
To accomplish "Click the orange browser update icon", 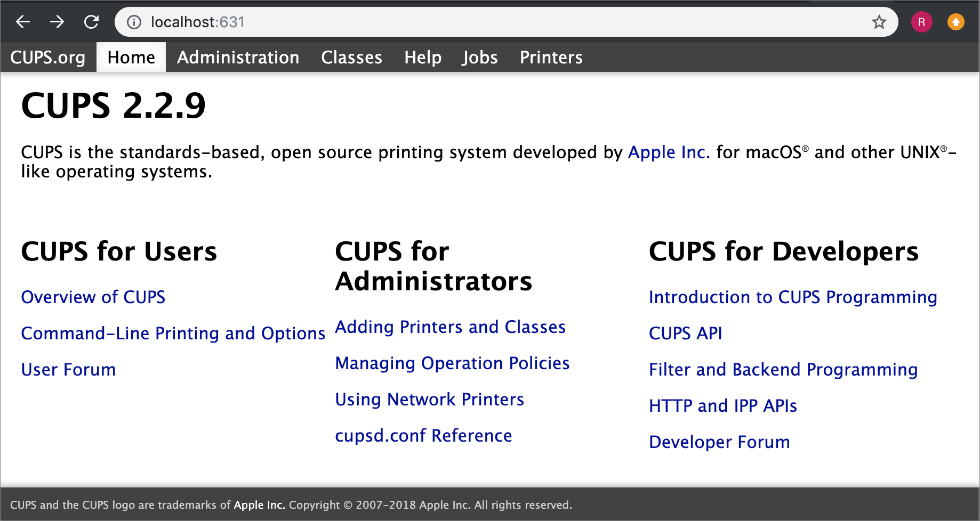I will (955, 22).
